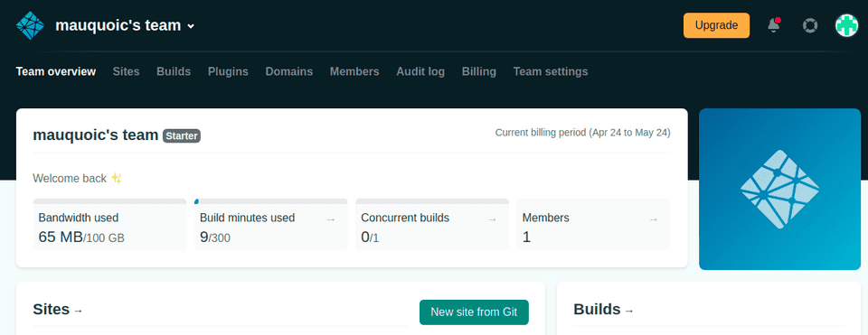This screenshot has width=868, height=335.
Task: Switch to the Sites tab
Action: click(x=127, y=71)
